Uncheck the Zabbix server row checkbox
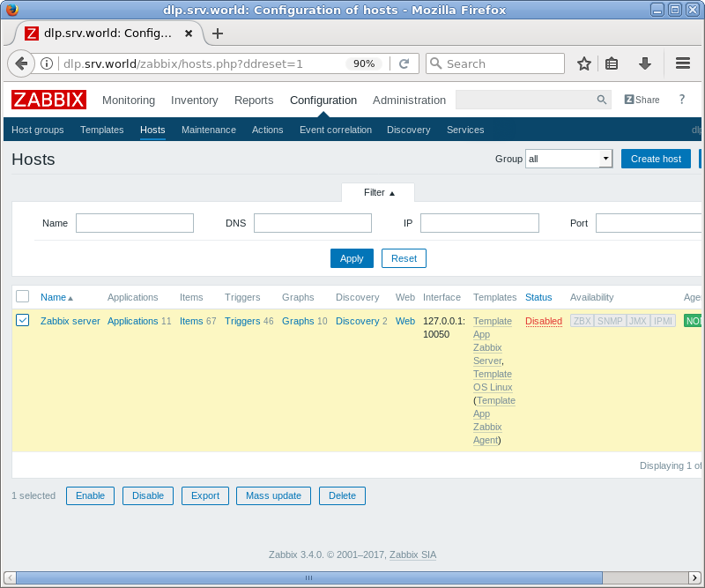Screen dimensions: 705x588 click(23, 320)
